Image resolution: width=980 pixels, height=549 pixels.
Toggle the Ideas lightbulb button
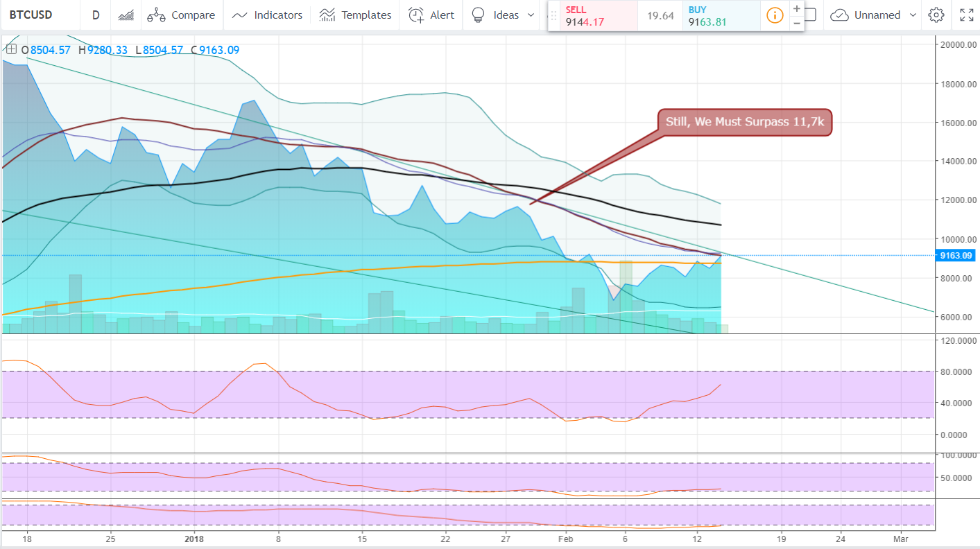[x=495, y=15]
